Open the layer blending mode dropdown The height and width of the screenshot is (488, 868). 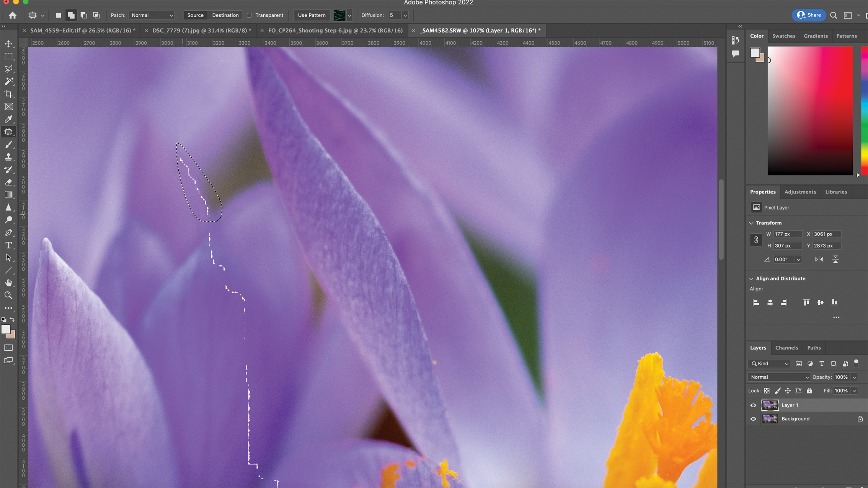778,377
